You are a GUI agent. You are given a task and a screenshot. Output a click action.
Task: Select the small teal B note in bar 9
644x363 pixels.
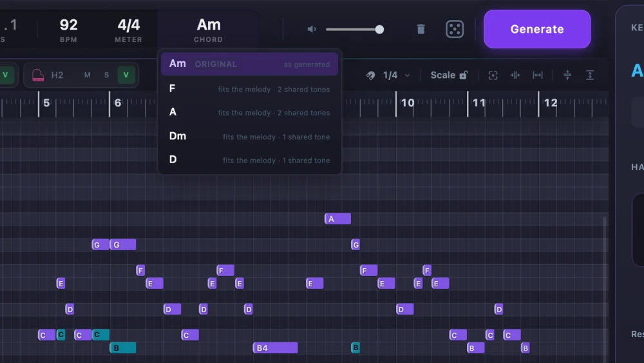click(x=355, y=348)
